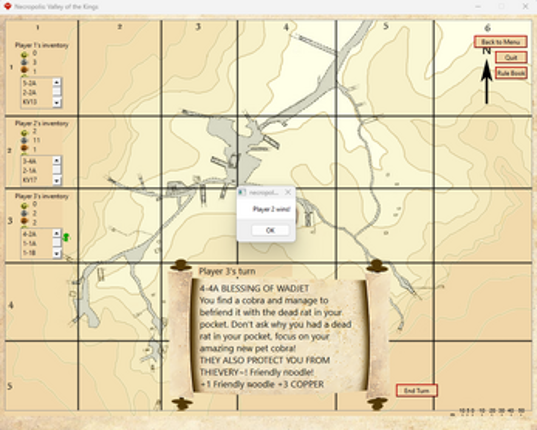This screenshot has width=537, height=430.
Task: Click '+1 Friendly noodle +3 COPPER' reward line
Action: tap(262, 384)
